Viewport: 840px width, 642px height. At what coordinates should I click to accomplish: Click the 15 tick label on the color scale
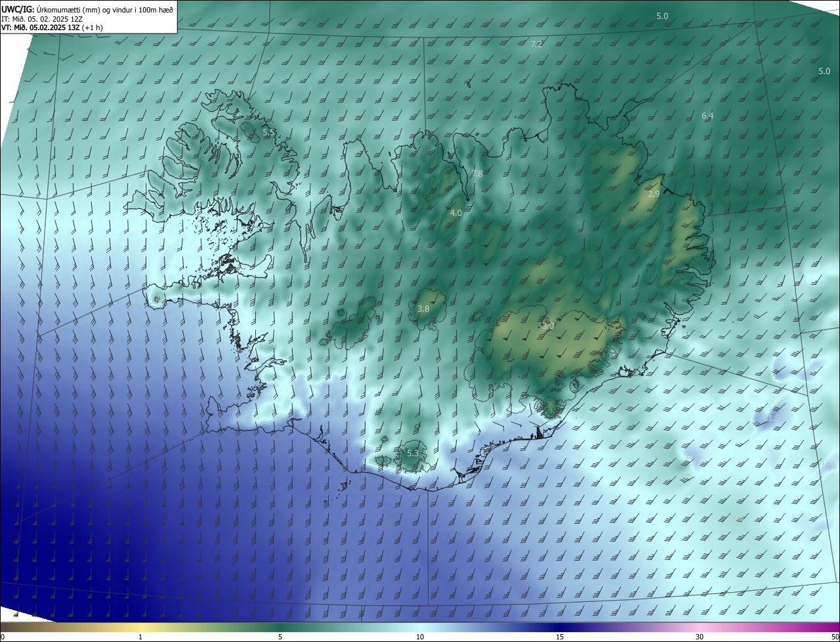(560, 637)
